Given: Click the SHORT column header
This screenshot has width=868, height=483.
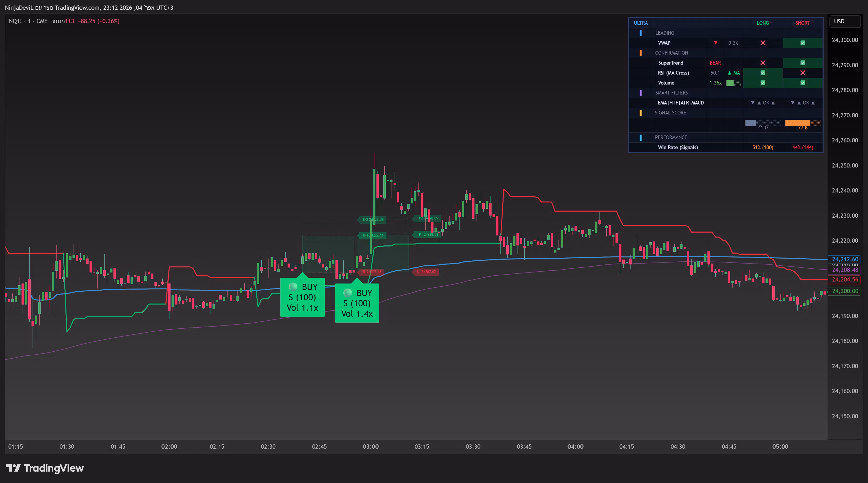Looking at the screenshot, I should coord(803,23).
